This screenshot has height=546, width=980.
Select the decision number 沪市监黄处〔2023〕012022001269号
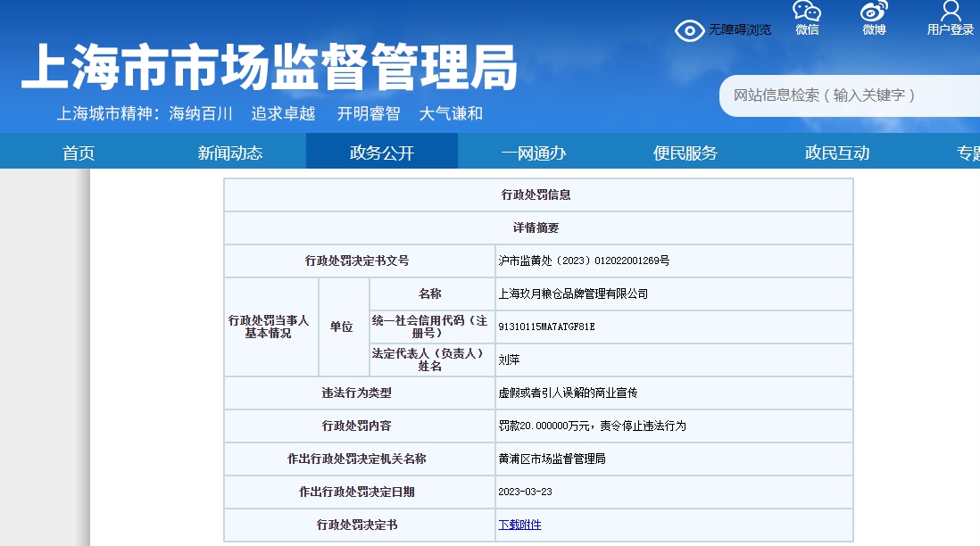tap(584, 261)
